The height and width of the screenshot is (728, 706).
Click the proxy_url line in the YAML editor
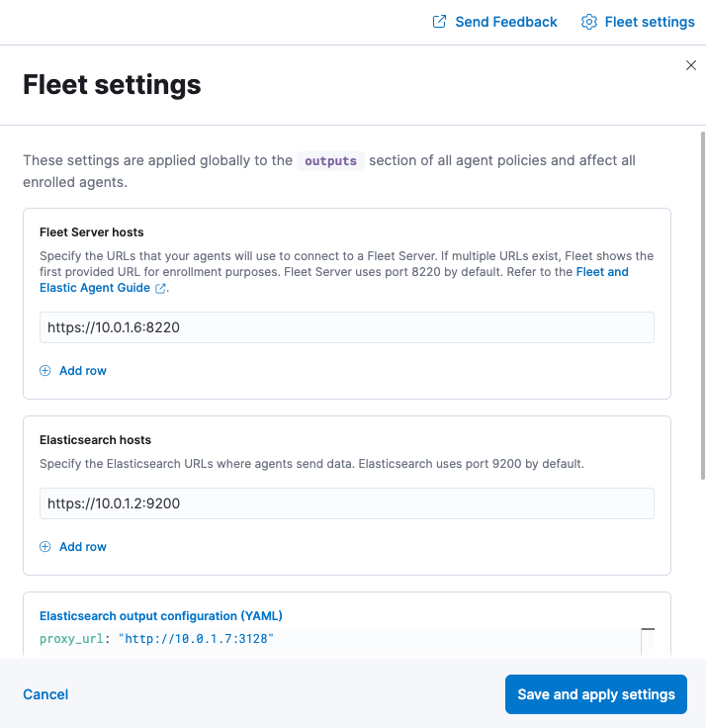click(x=156, y=639)
